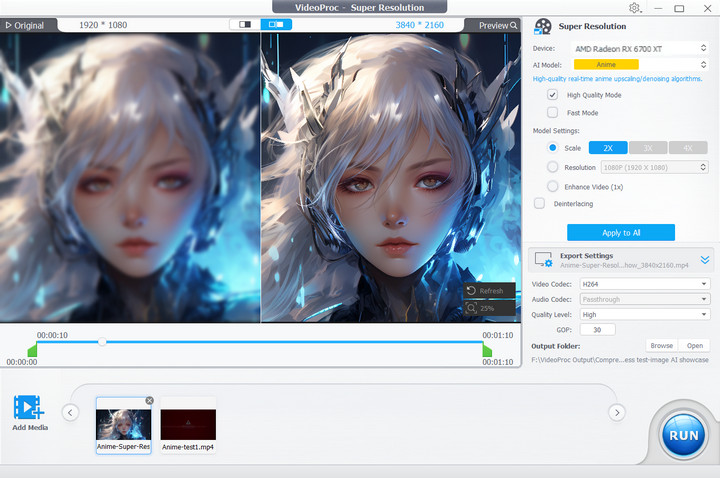
Task: Click the Browse output folder button
Action: click(x=661, y=346)
